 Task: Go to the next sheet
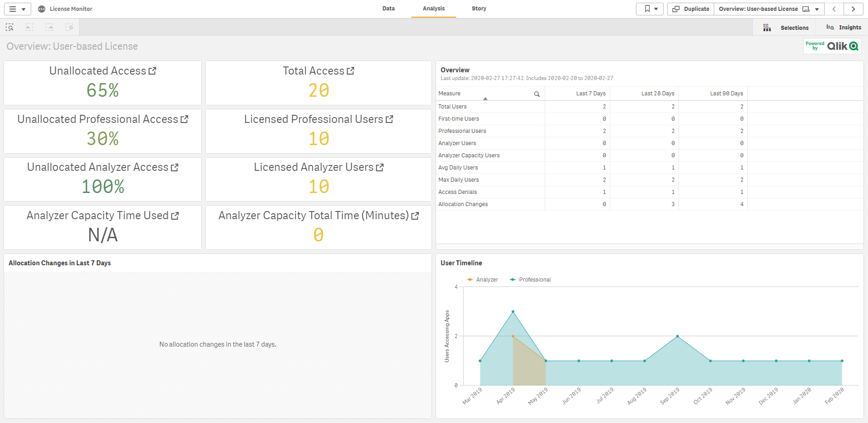[x=854, y=9]
